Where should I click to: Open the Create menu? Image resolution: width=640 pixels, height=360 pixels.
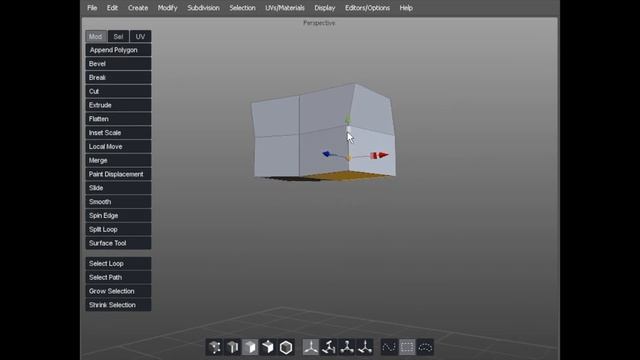(138, 8)
